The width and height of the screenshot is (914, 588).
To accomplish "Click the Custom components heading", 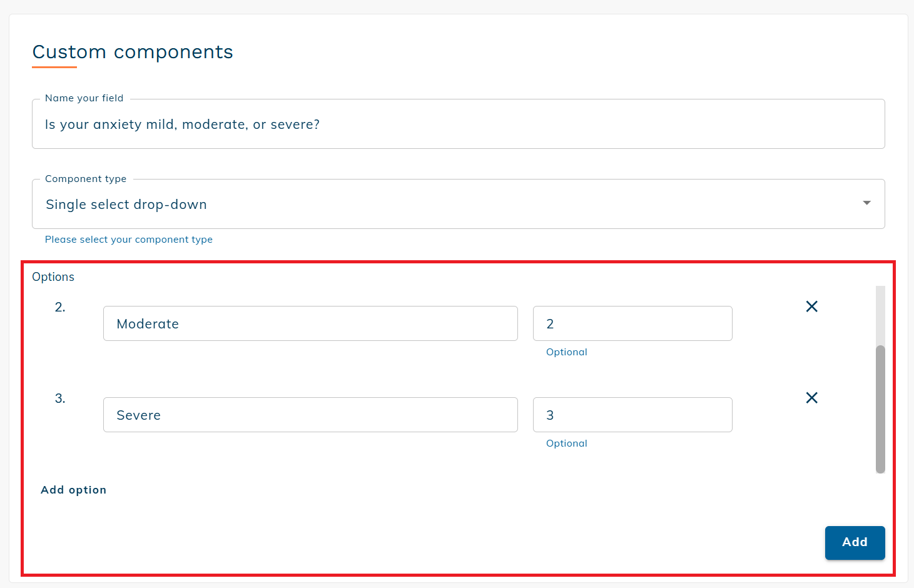I will (133, 52).
